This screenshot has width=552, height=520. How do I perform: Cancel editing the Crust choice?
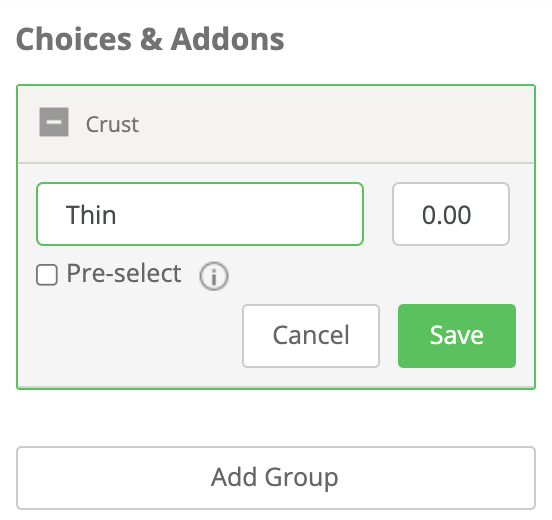point(311,336)
